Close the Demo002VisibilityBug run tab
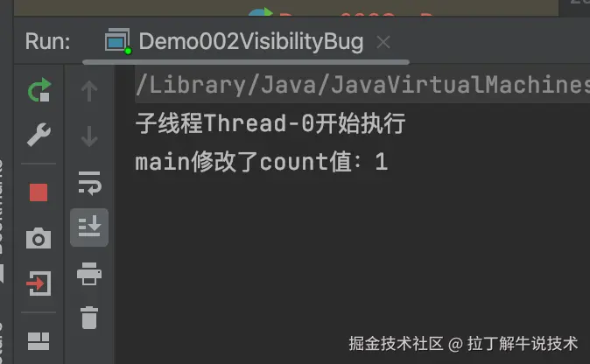The image size is (590, 364). point(383,42)
